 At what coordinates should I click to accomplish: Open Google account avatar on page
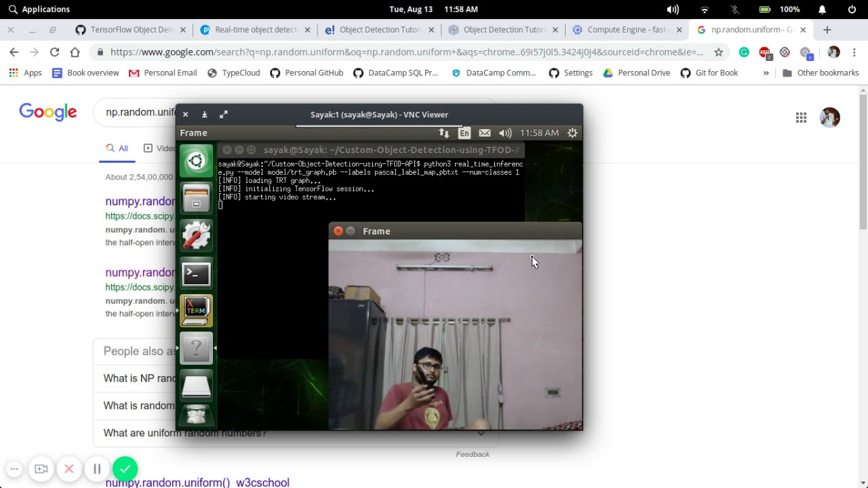pos(829,117)
